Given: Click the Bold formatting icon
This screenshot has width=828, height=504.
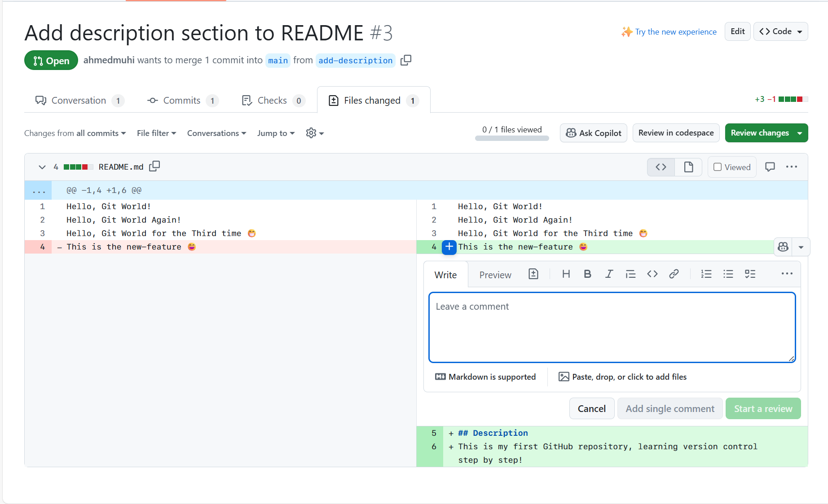Looking at the screenshot, I should click(x=587, y=274).
